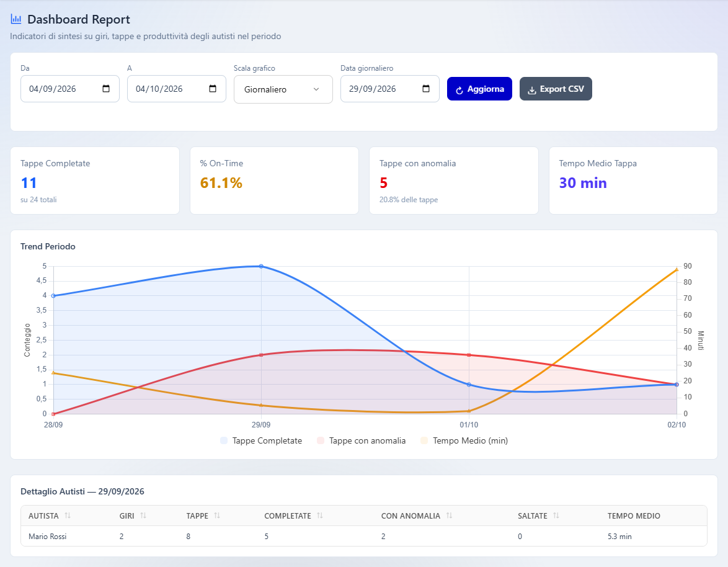This screenshot has width=728, height=567.
Task: Click the 01/10 red anomaly data point
Action: [x=469, y=355]
